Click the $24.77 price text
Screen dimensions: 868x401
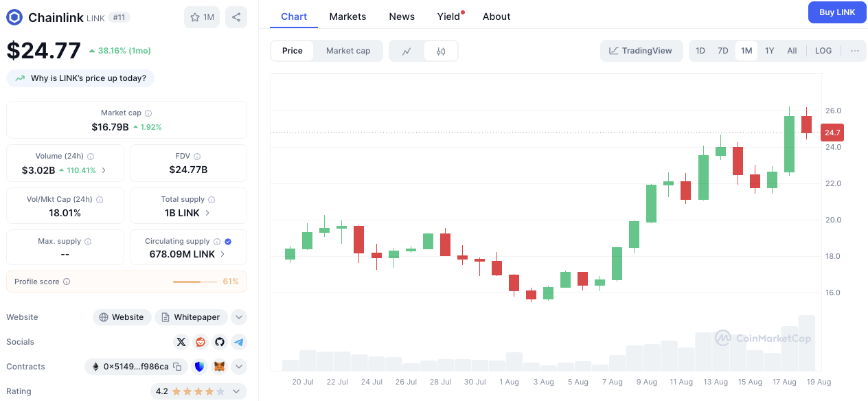pyautogui.click(x=44, y=50)
